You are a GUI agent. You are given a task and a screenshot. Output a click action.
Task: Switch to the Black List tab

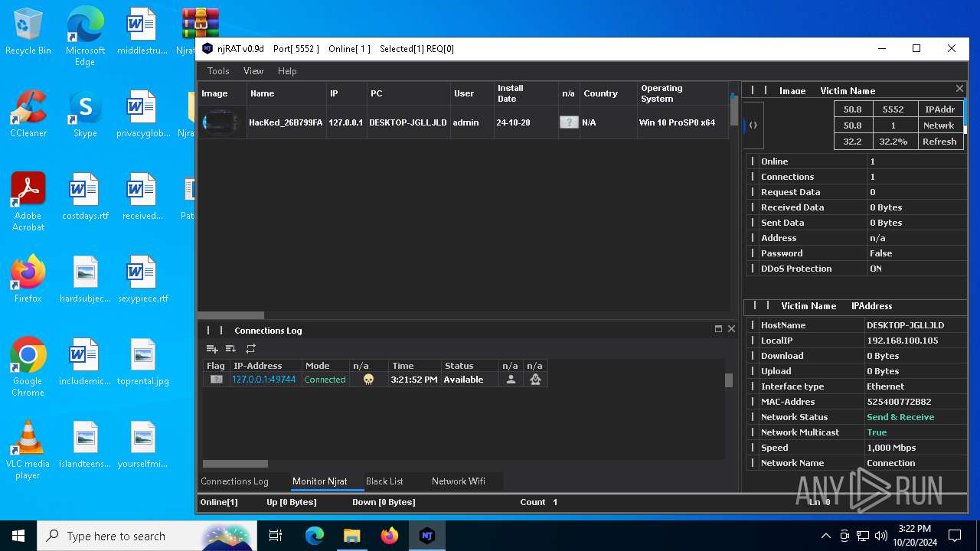point(384,481)
